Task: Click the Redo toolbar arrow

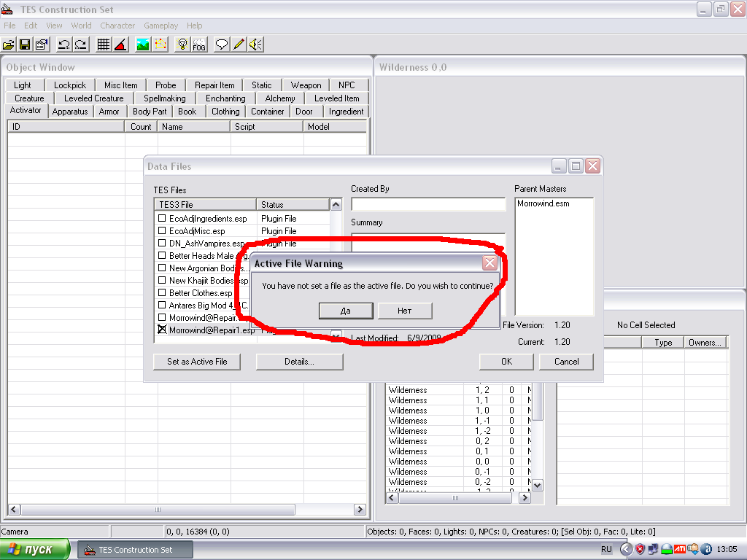Action: click(x=81, y=44)
